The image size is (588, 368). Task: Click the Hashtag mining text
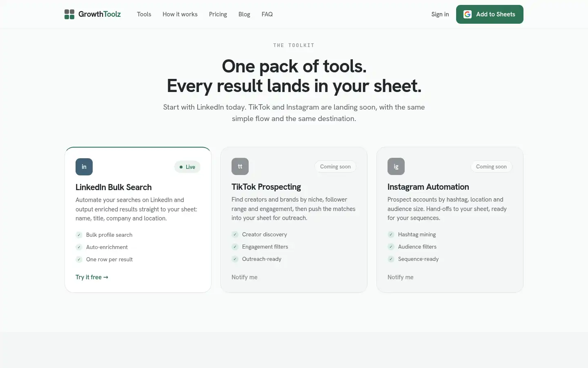coord(417,234)
